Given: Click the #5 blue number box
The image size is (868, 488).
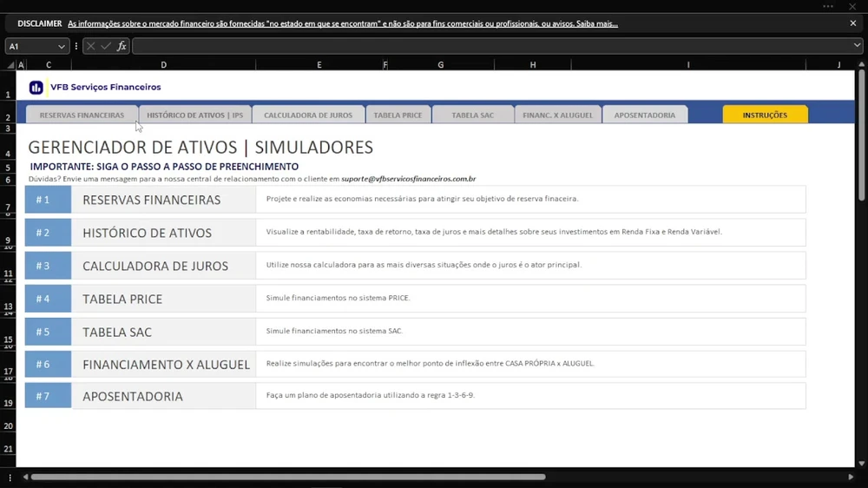Looking at the screenshot, I should pos(48,332).
